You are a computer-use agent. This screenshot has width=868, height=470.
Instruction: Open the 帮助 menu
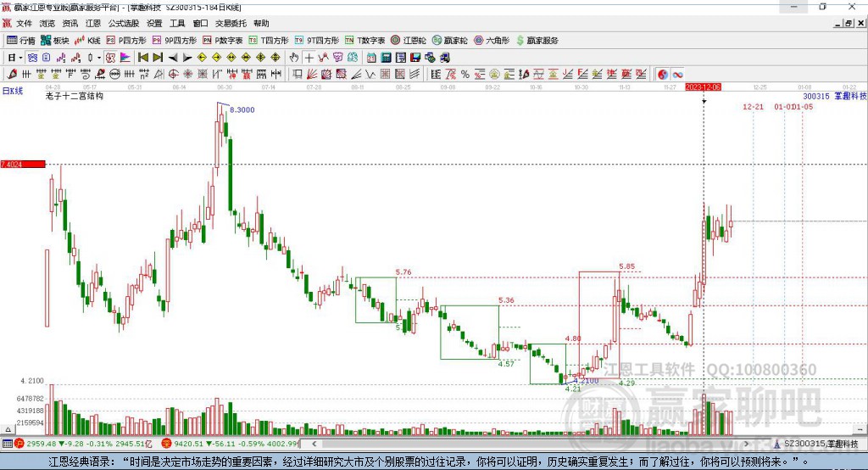click(261, 23)
